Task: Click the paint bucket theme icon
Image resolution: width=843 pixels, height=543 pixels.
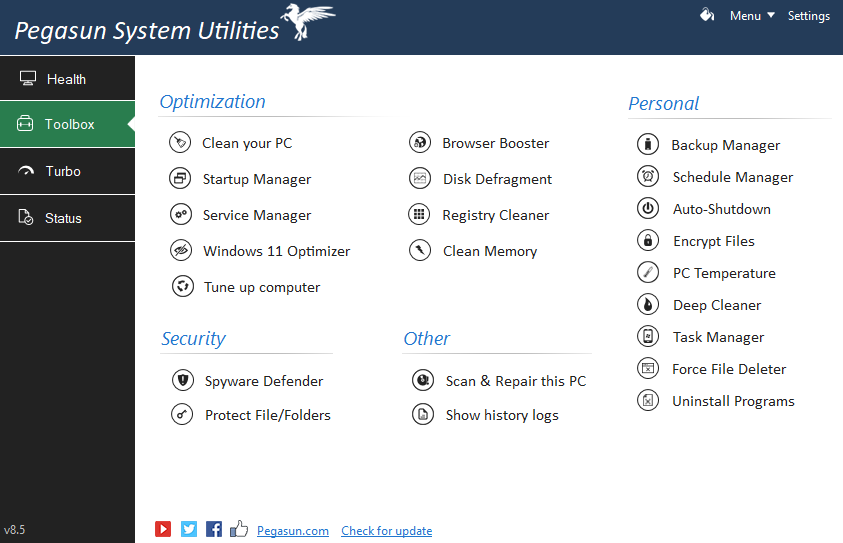Action: pos(707,15)
